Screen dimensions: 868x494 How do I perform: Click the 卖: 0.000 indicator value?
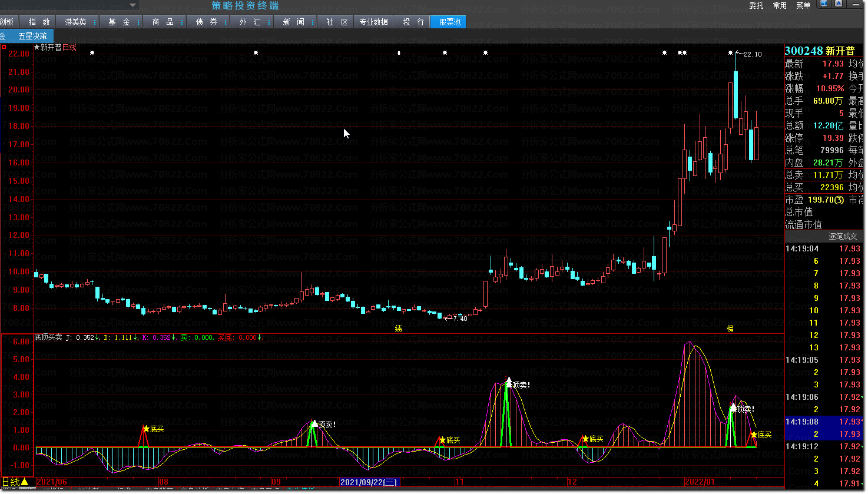[197, 337]
